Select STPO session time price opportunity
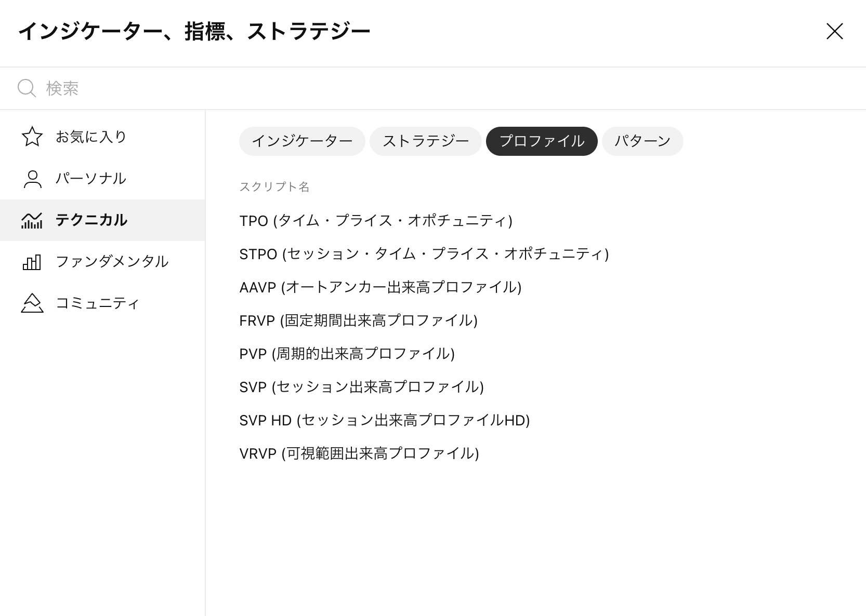This screenshot has width=866, height=616. coord(424,254)
